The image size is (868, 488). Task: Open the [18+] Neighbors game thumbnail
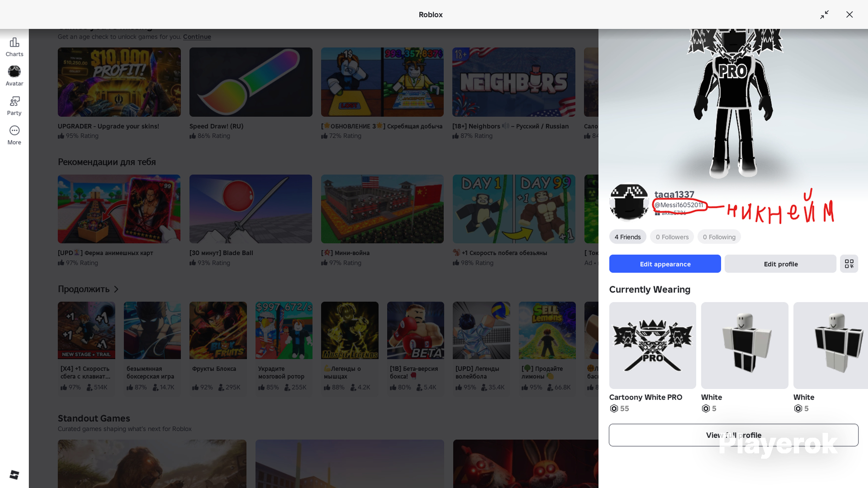point(514,82)
